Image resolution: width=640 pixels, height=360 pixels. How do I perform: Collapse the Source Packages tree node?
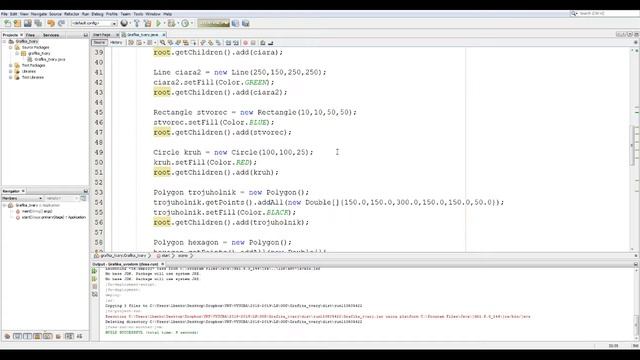[11, 47]
